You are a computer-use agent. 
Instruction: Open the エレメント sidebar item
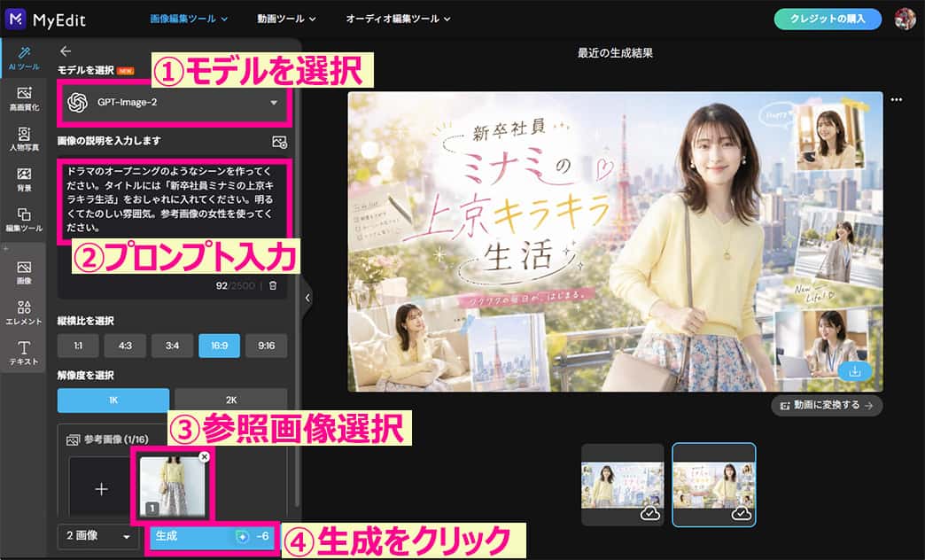[x=24, y=313]
